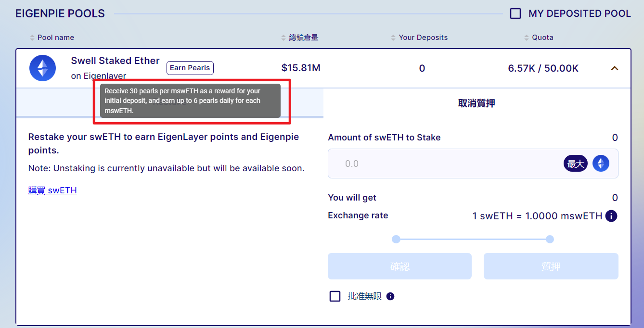This screenshot has height=328, width=644.
Task: Click info icon beside 批准無限
Action: (390, 296)
